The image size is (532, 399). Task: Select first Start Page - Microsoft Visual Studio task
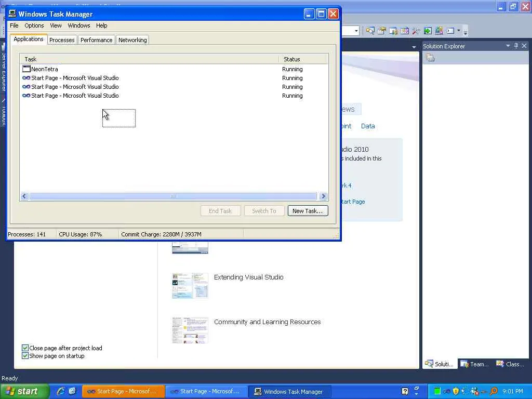click(x=174, y=78)
